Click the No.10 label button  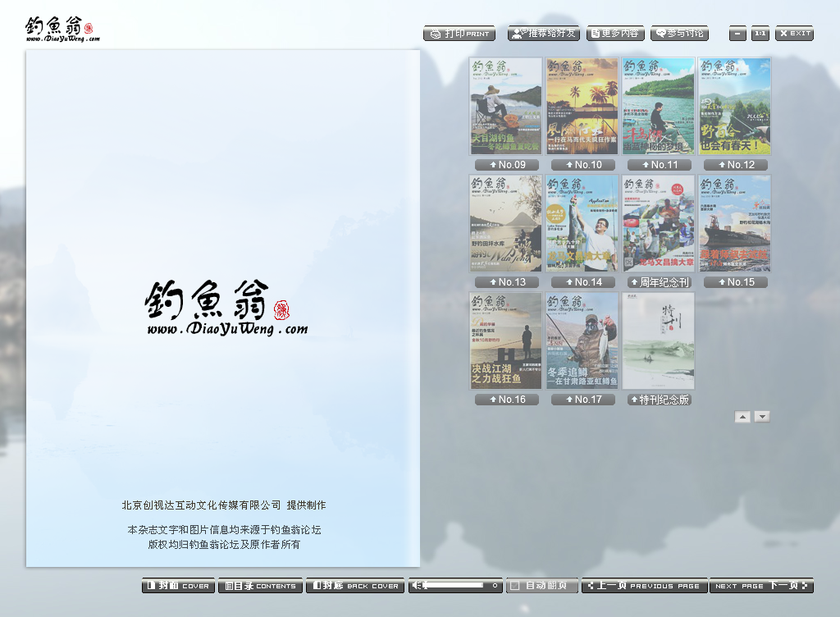click(583, 165)
